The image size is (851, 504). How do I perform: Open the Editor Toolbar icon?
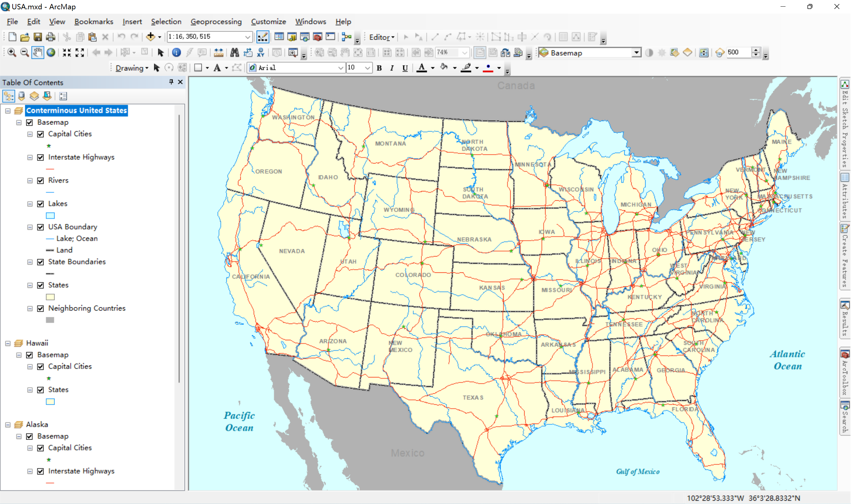tap(263, 37)
